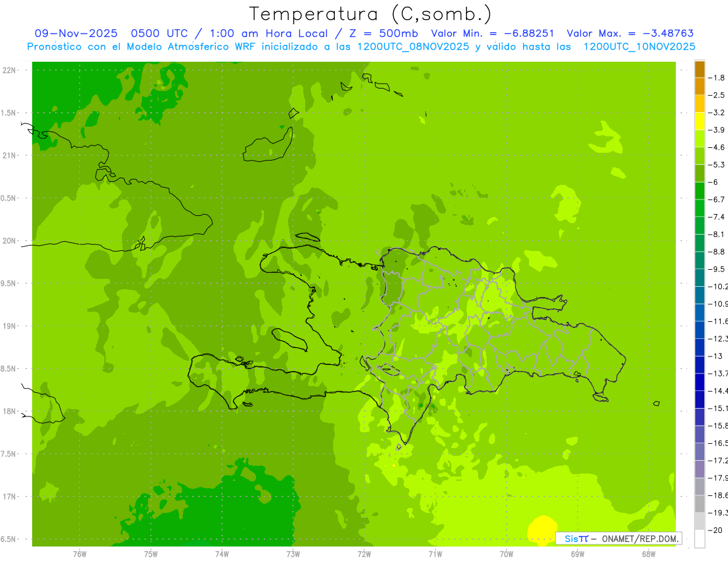Click the 'Temperatura (C,somb.)' map title
728x562 pixels.
pyautogui.click(x=370, y=13)
